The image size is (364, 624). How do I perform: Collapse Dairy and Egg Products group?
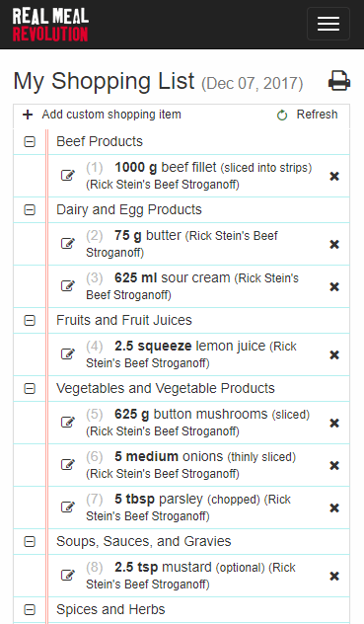tap(30, 209)
